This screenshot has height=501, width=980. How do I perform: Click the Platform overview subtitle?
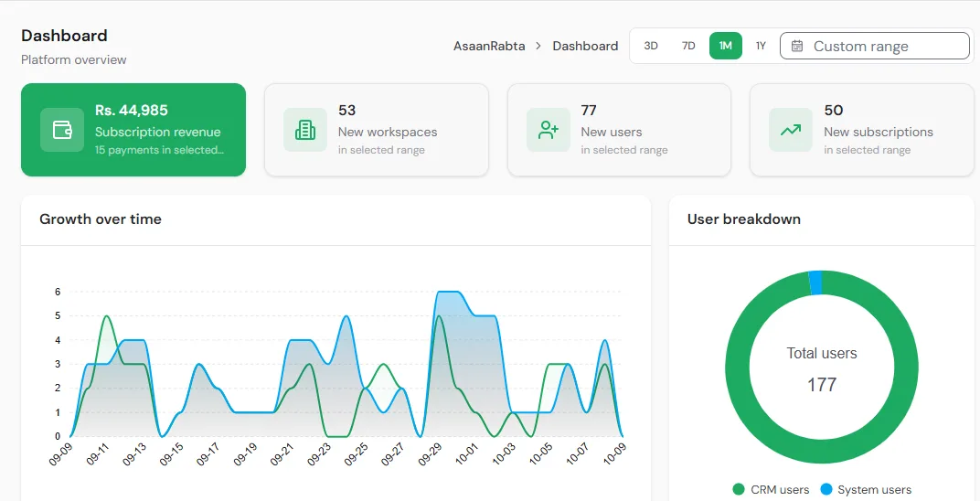[x=74, y=60]
